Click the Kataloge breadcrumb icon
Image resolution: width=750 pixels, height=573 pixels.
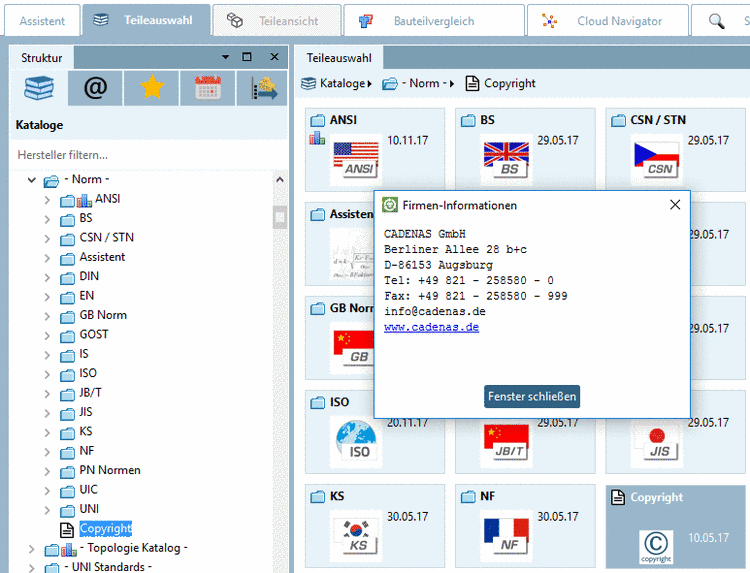[309, 83]
